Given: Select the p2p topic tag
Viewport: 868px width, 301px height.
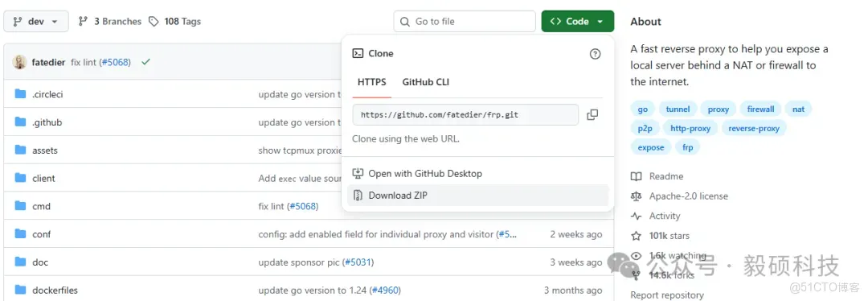Looking at the screenshot, I should tap(645, 128).
